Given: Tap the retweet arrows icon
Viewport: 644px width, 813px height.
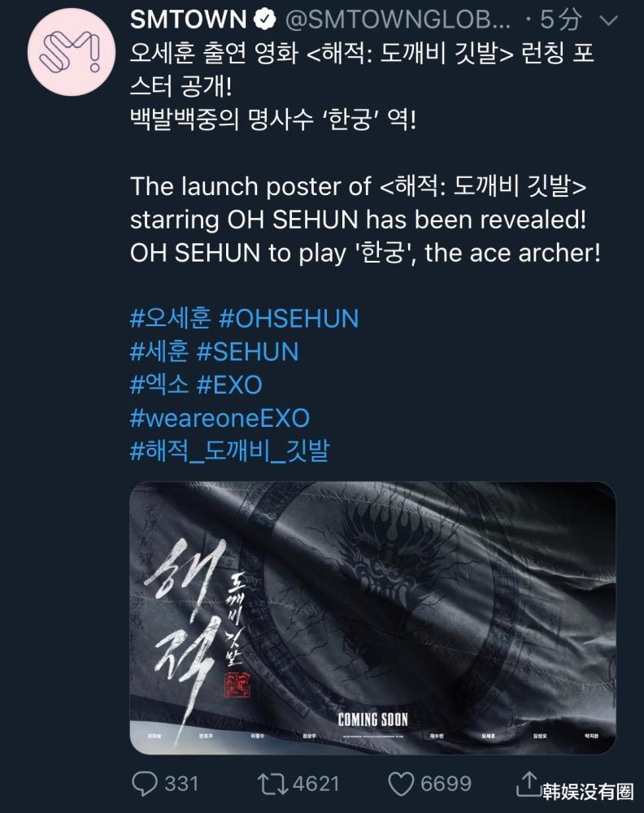Looking at the screenshot, I should tap(272, 784).
